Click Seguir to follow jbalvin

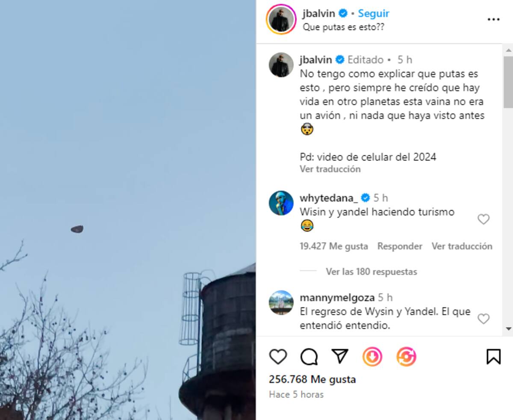(374, 13)
